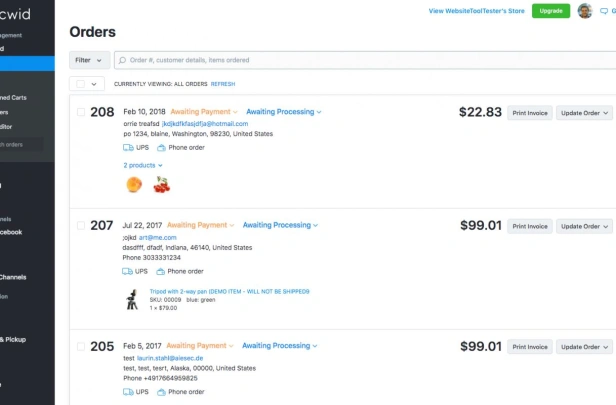Image resolution: width=616 pixels, height=405 pixels.
Task: Focus the order search field
Action: pos(365,60)
